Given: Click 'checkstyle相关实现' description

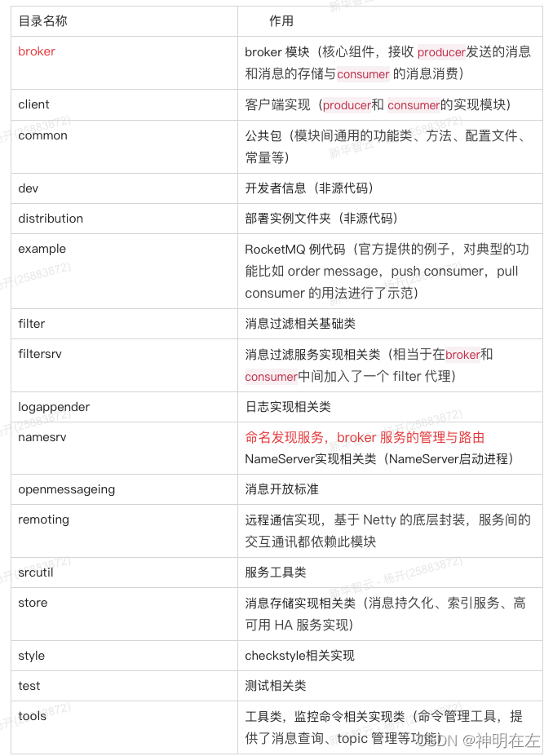Looking at the screenshot, I should pyautogui.click(x=299, y=656).
